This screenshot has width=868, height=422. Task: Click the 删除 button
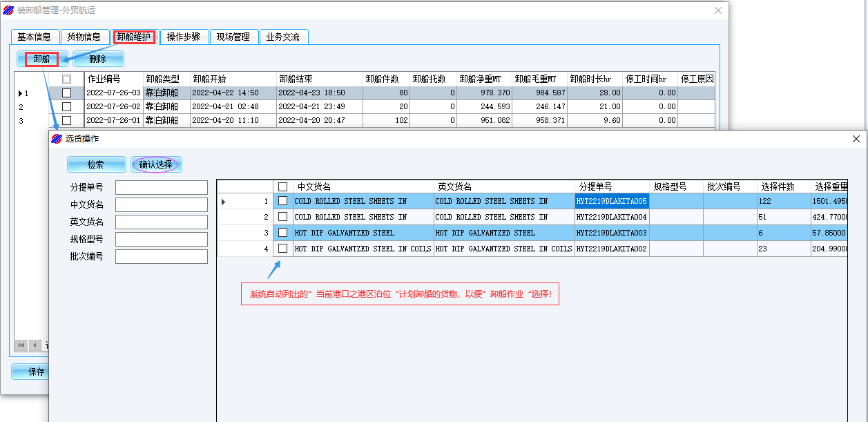pyautogui.click(x=98, y=59)
